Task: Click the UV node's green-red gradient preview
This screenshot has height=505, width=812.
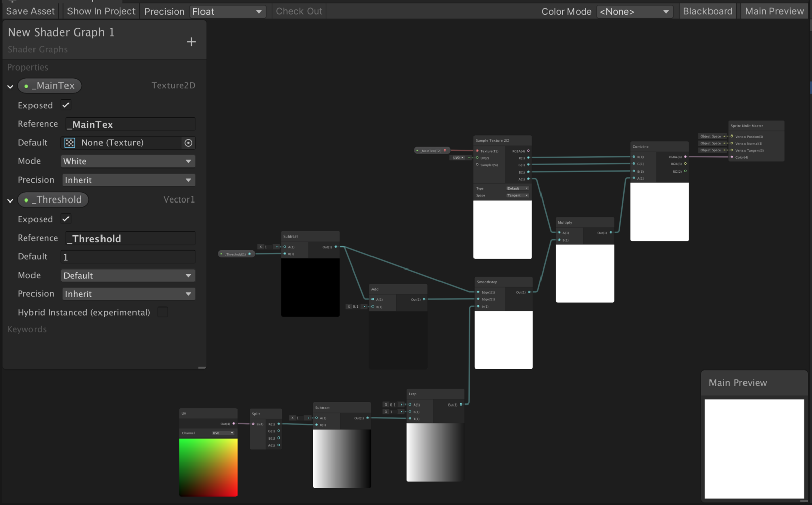Action: pyautogui.click(x=208, y=467)
